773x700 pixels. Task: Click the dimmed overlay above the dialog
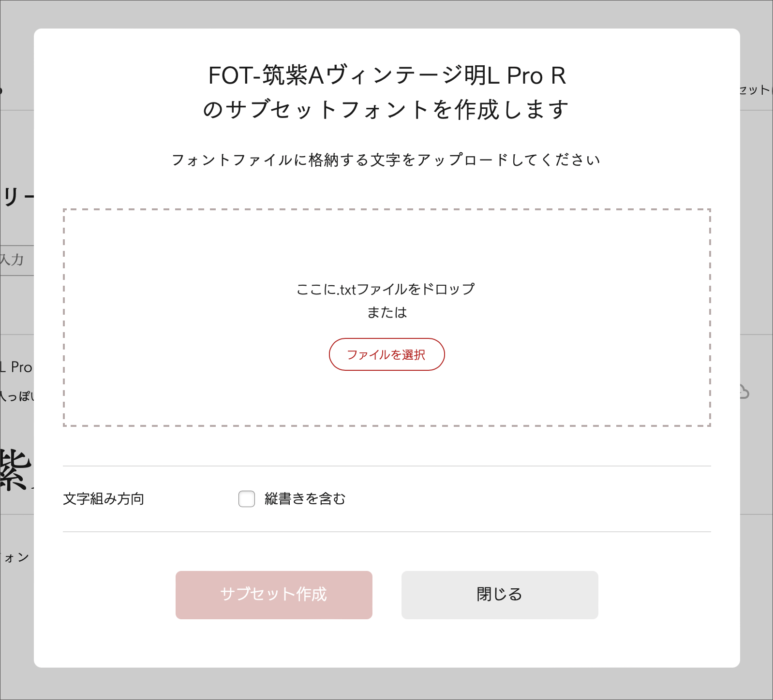(386, 14)
